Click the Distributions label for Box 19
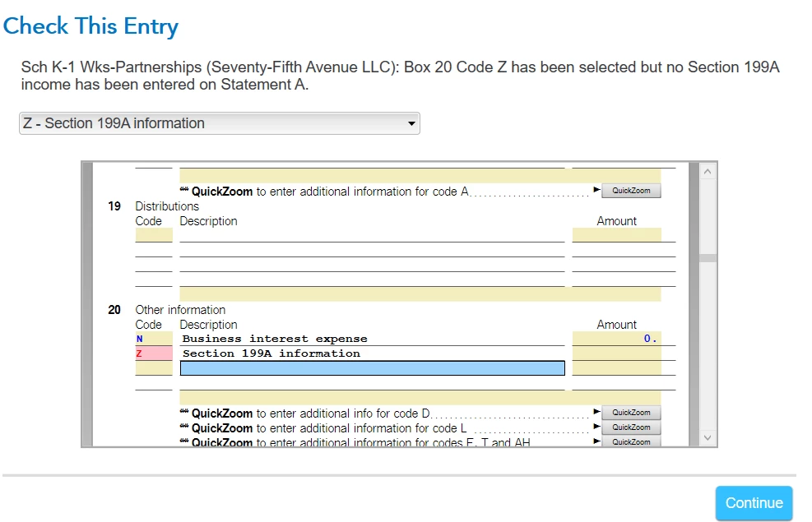This screenshot has width=812, height=522. point(167,206)
